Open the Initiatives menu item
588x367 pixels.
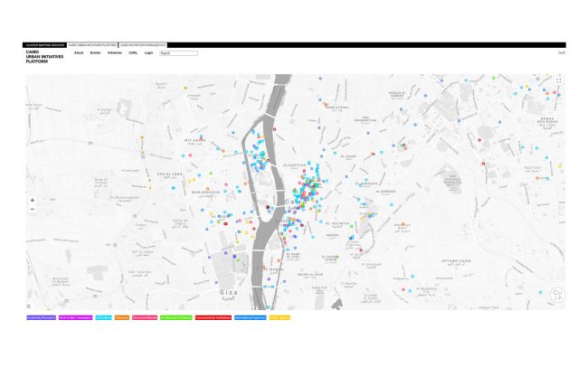pos(115,52)
